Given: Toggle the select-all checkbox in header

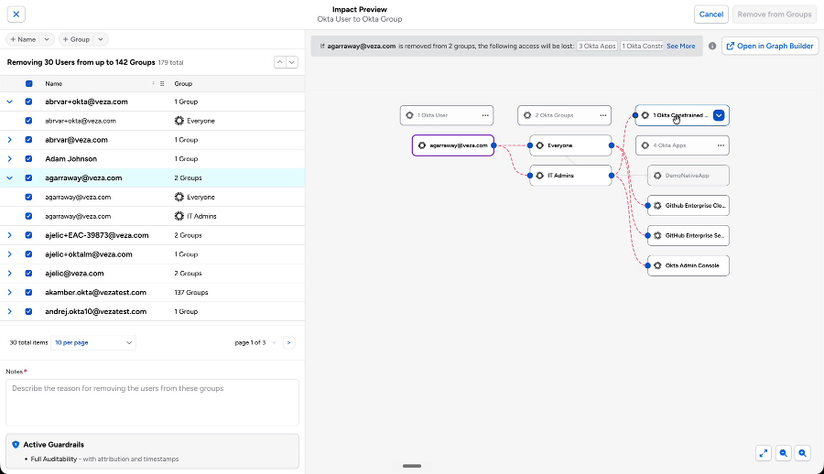Looking at the screenshot, I should click(29, 84).
